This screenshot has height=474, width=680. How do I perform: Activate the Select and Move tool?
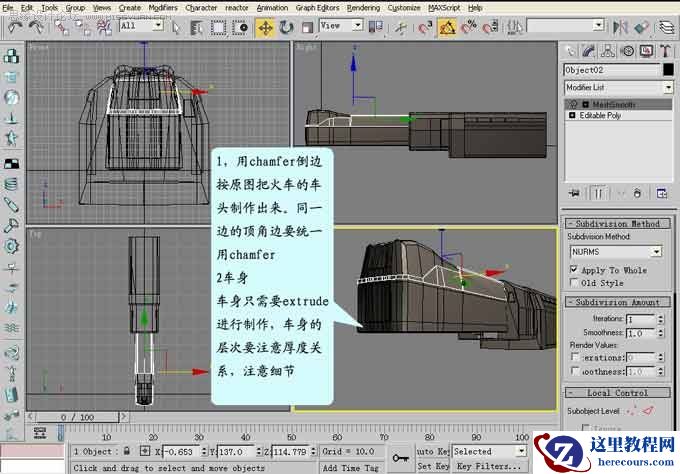tap(265, 27)
